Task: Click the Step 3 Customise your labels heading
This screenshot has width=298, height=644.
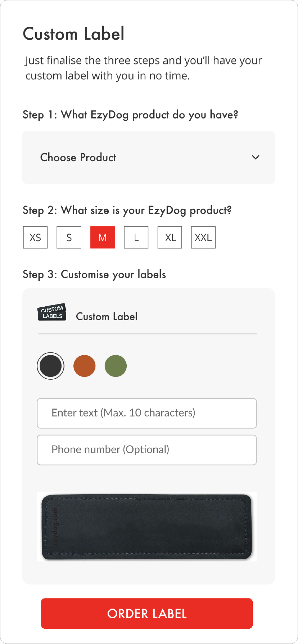Action: coord(94,274)
